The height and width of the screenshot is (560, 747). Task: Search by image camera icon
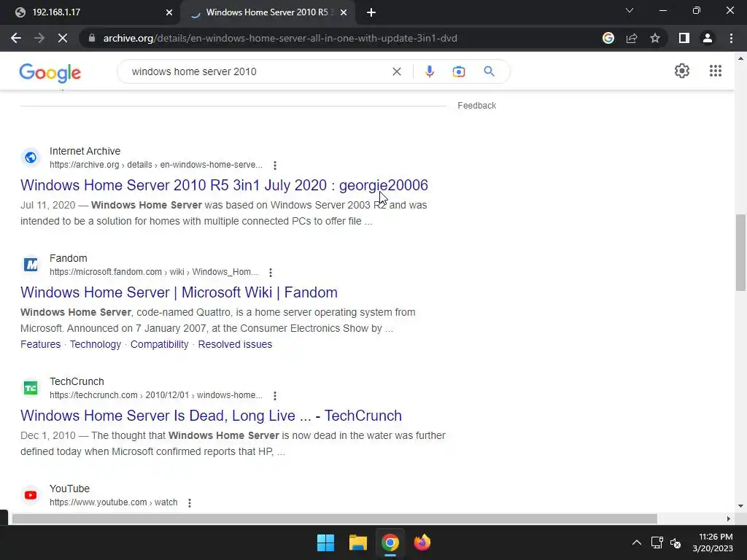coord(458,71)
